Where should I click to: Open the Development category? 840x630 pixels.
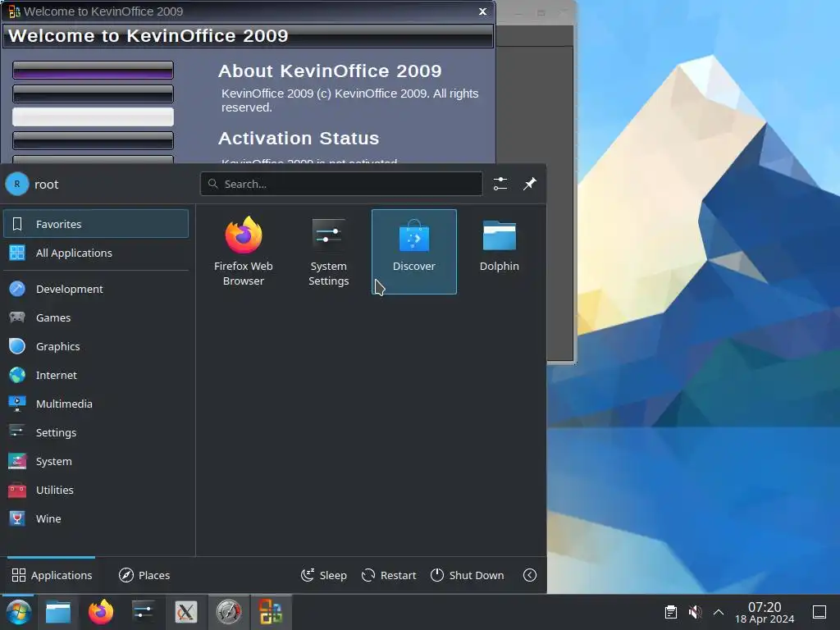tap(96, 289)
